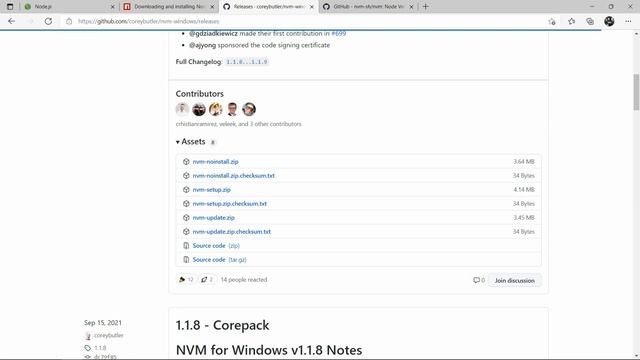This screenshot has height=360, width=640.
Task: View first contributor avatar
Action: coord(182,109)
